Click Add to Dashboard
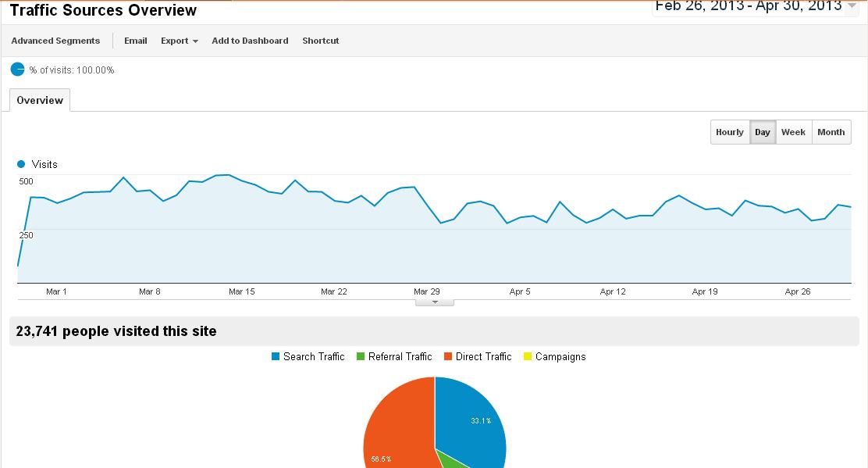This screenshot has height=468, width=868. (x=250, y=41)
